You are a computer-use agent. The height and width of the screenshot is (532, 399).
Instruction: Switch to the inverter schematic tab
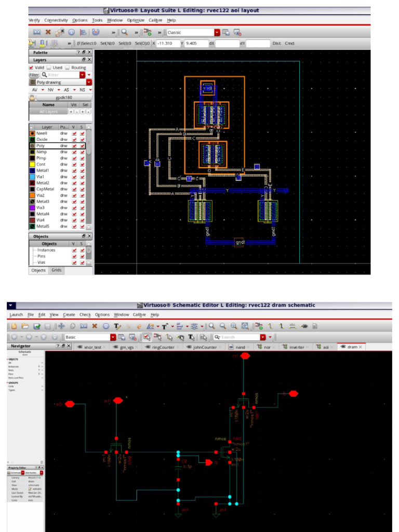pyautogui.click(x=296, y=347)
